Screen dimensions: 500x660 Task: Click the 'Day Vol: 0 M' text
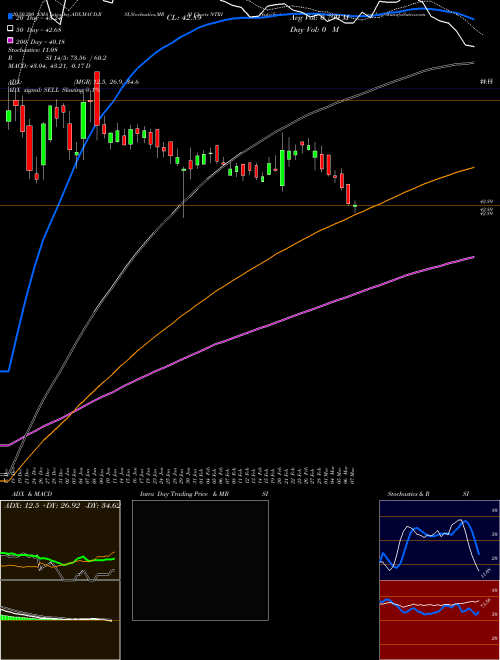(x=314, y=29)
